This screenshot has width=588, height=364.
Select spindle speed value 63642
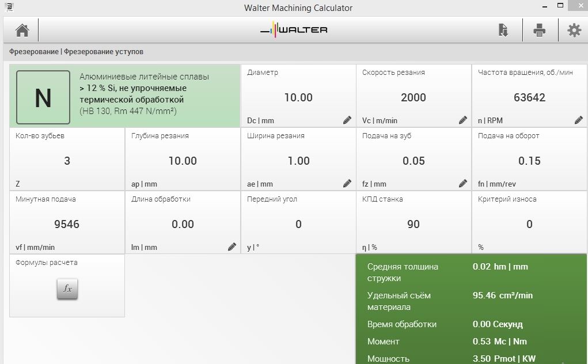pos(529,97)
